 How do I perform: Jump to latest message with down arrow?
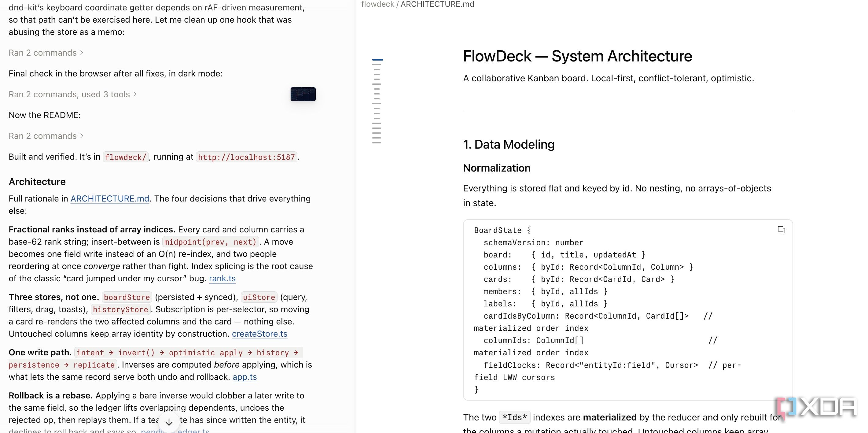pos(169,422)
